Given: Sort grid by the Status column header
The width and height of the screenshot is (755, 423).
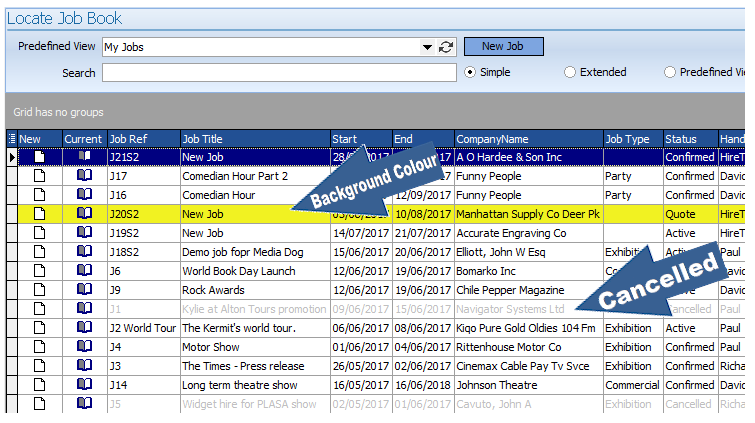Looking at the screenshot, I should tap(689, 139).
